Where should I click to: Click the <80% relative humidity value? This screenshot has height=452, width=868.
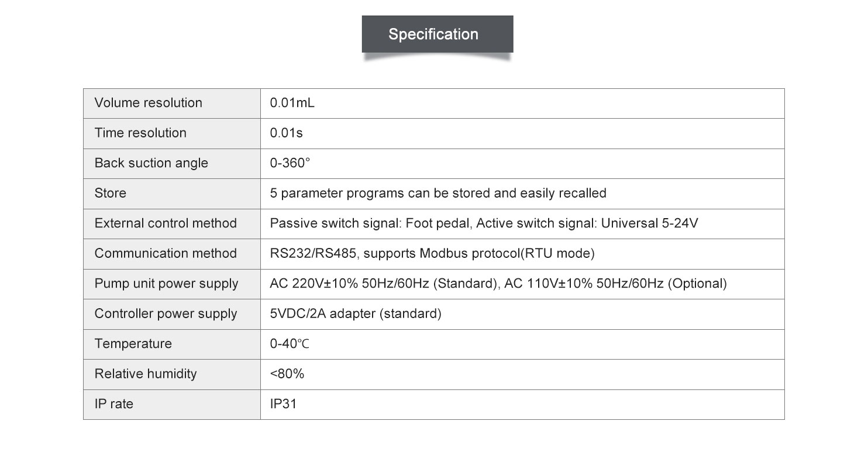287,374
